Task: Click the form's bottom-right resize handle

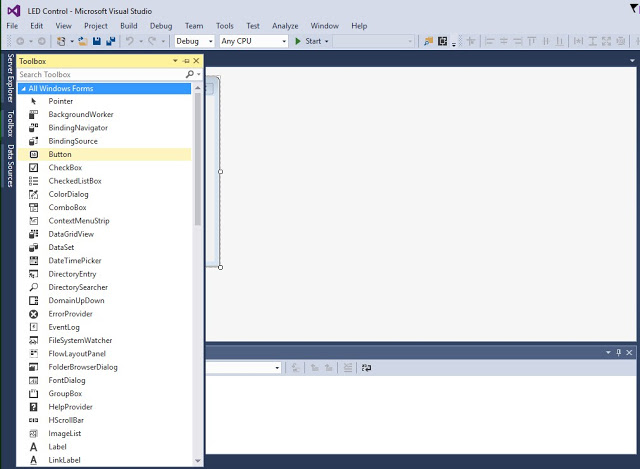Action: (220, 267)
